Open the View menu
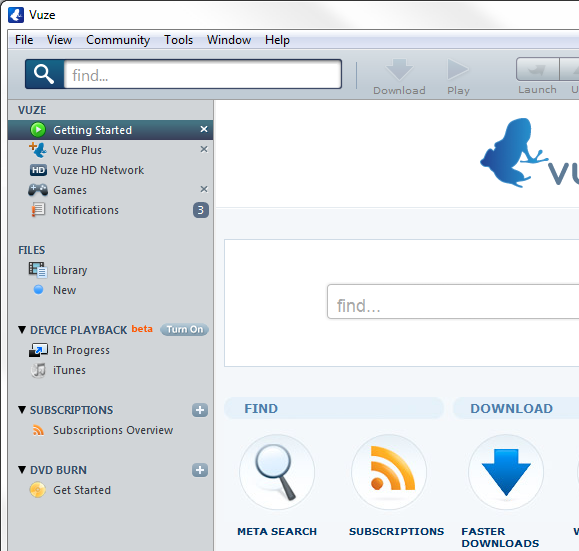 coord(59,40)
